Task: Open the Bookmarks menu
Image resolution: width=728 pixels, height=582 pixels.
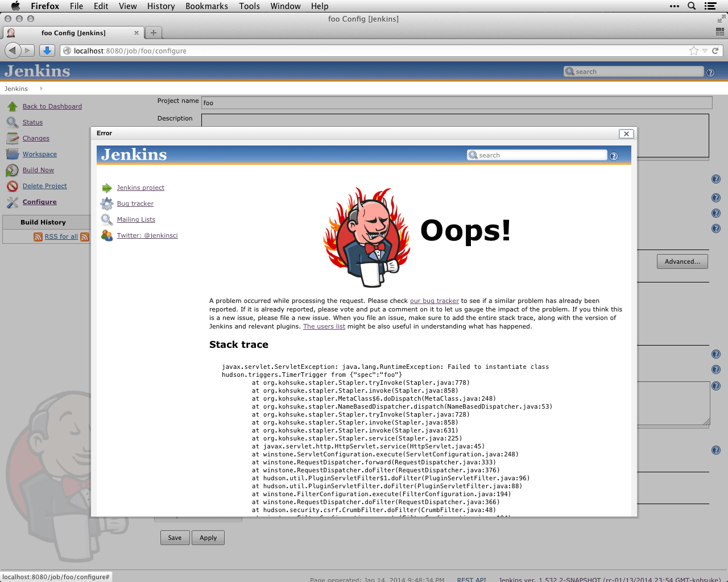Action: 206,6
